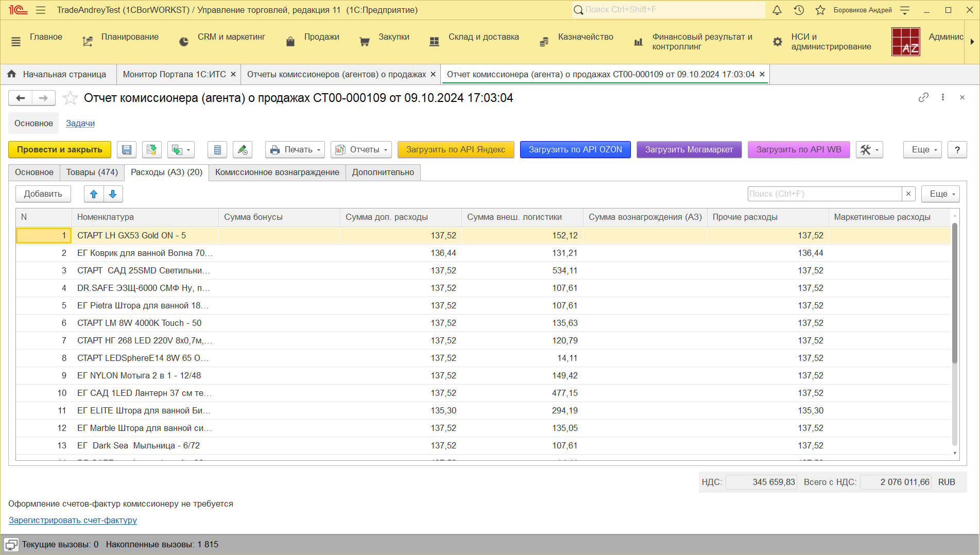This screenshot has width=980, height=555.
Task: Click Загрузить по API OZON button
Action: pyautogui.click(x=575, y=150)
